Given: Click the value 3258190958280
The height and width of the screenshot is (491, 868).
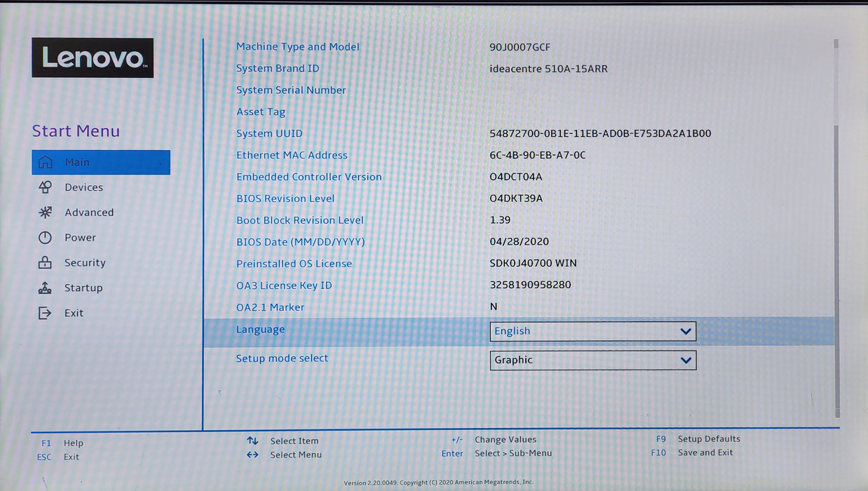Looking at the screenshot, I should tap(531, 285).
